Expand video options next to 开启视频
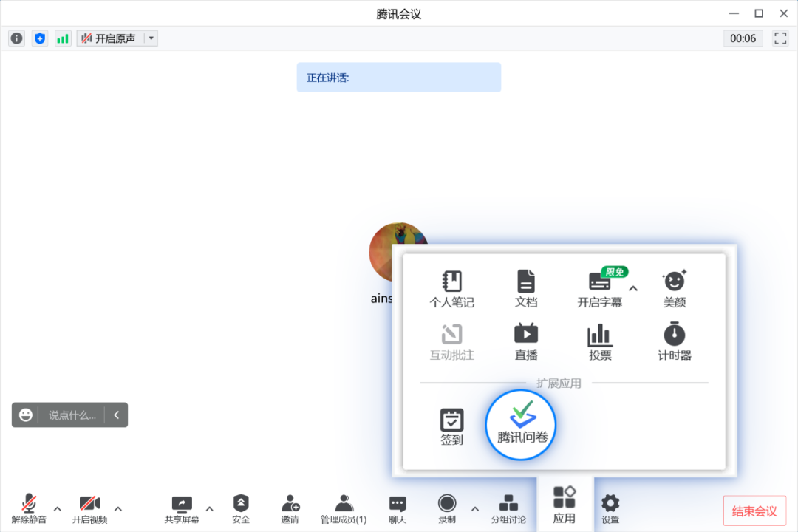The image size is (798, 532). [x=118, y=508]
